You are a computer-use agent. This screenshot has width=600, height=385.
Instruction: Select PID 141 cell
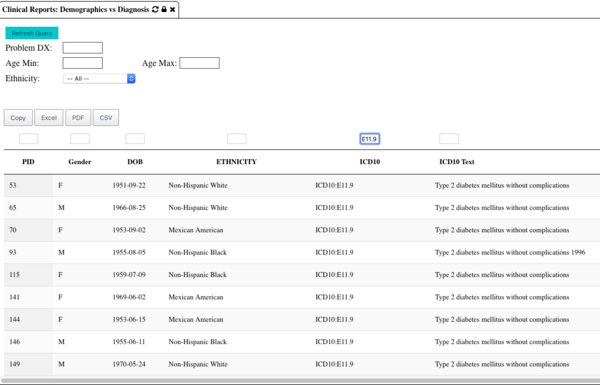[x=28, y=297]
